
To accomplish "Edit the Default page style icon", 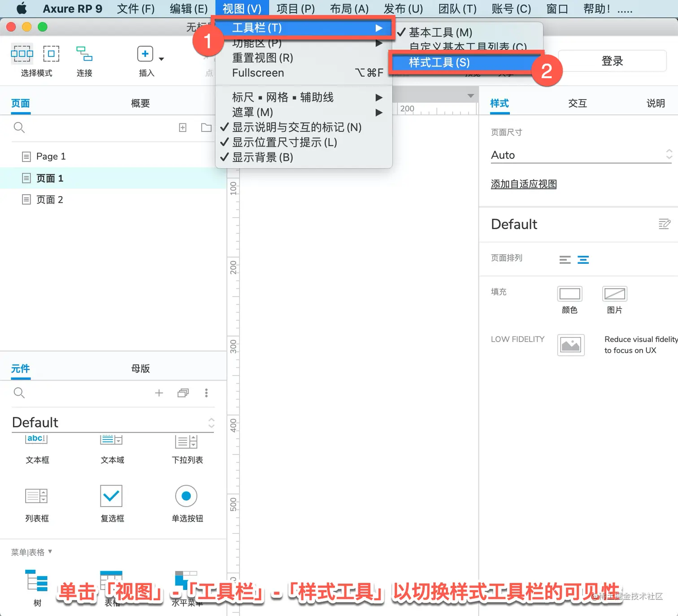I will [664, 224].
